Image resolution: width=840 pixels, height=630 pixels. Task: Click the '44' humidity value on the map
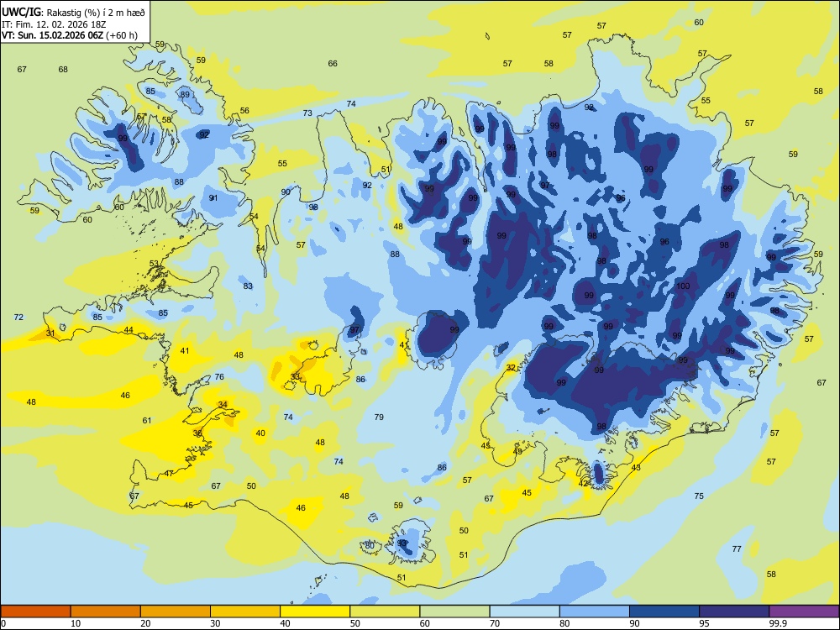pos(129,329)
